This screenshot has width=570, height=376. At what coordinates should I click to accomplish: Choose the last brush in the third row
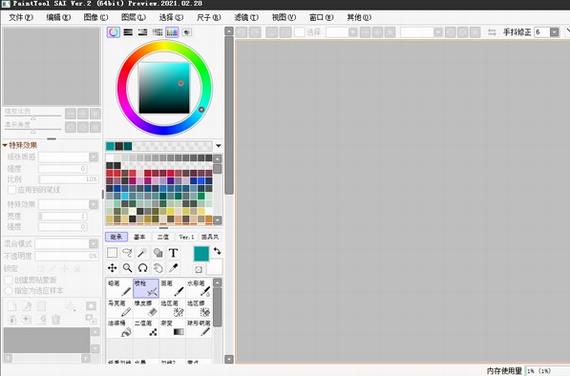(199, 328)
